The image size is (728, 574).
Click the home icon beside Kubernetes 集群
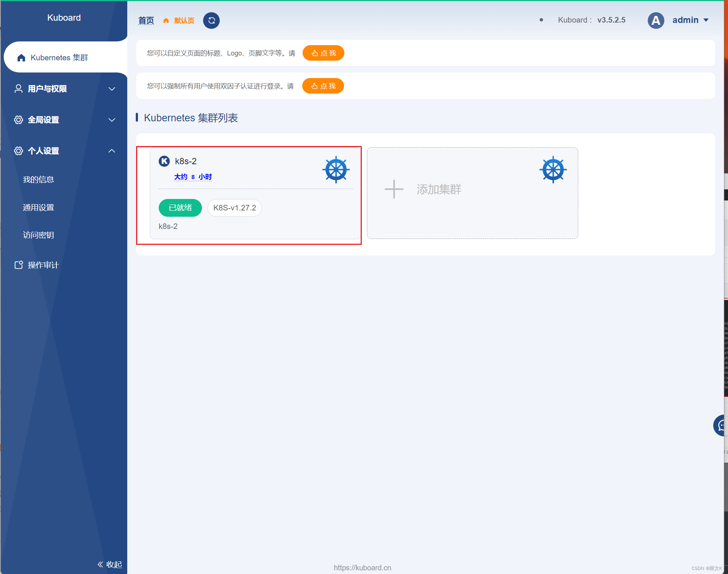[x=21, y=58]
